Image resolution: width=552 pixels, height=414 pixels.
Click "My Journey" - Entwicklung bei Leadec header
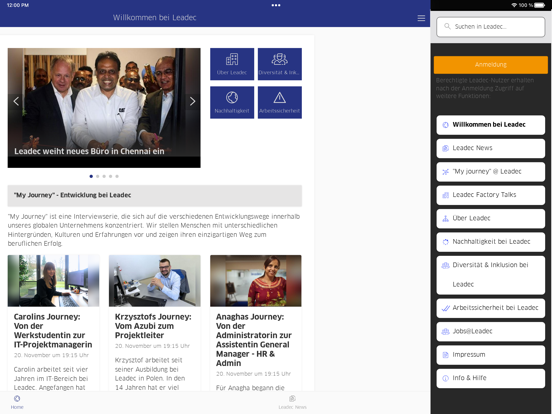(155, 195)
